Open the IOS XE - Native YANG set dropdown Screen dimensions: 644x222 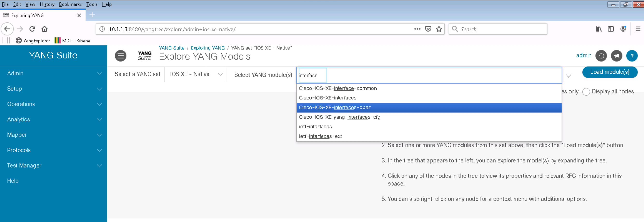(196, 74)
